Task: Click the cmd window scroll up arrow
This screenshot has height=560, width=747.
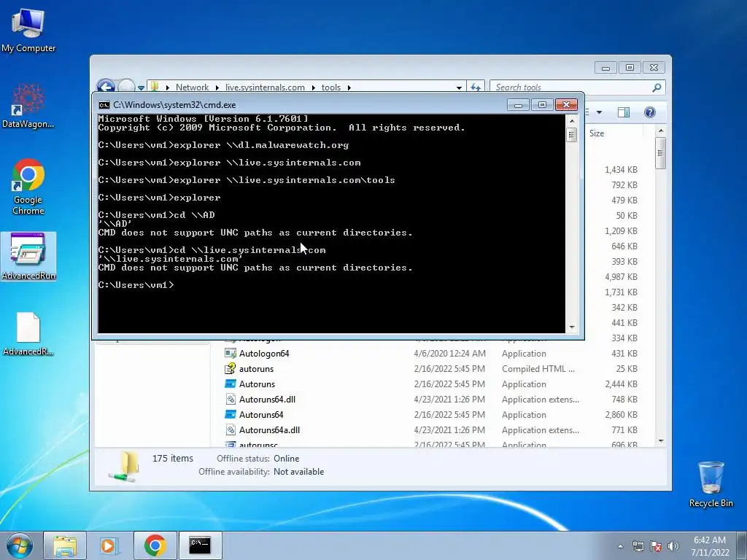Action: click(572, 121)
